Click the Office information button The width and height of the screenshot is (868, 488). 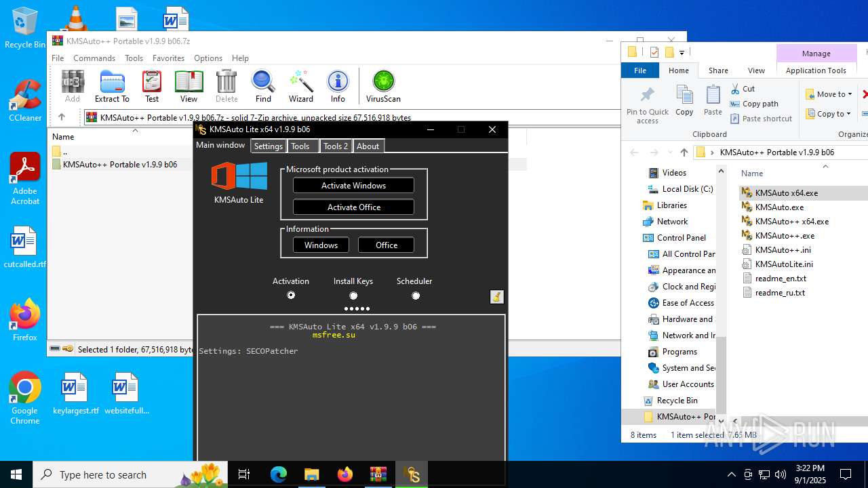pyautogui.click(x=387, y=245)
